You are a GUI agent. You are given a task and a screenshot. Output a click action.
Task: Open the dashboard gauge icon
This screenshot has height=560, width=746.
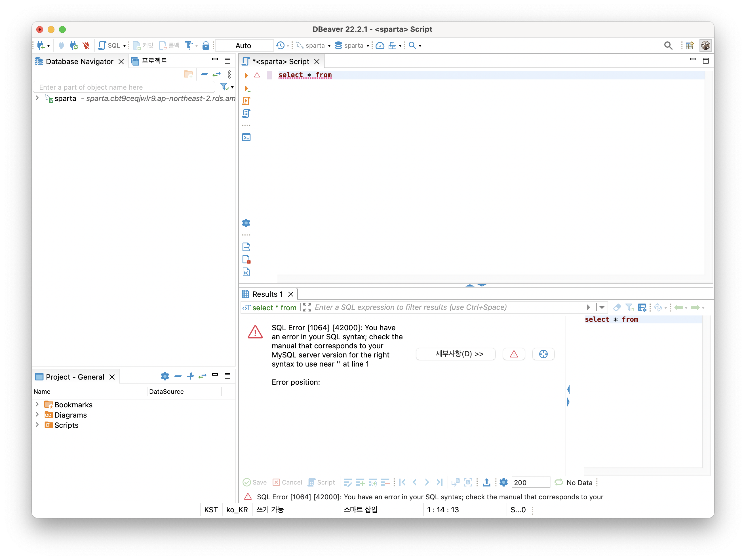coord(380,46)
